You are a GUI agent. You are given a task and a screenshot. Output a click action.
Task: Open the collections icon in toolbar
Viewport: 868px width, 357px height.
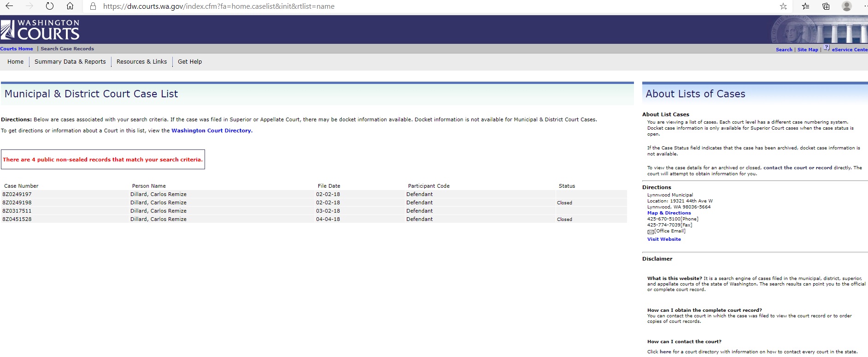click(826, 6)
